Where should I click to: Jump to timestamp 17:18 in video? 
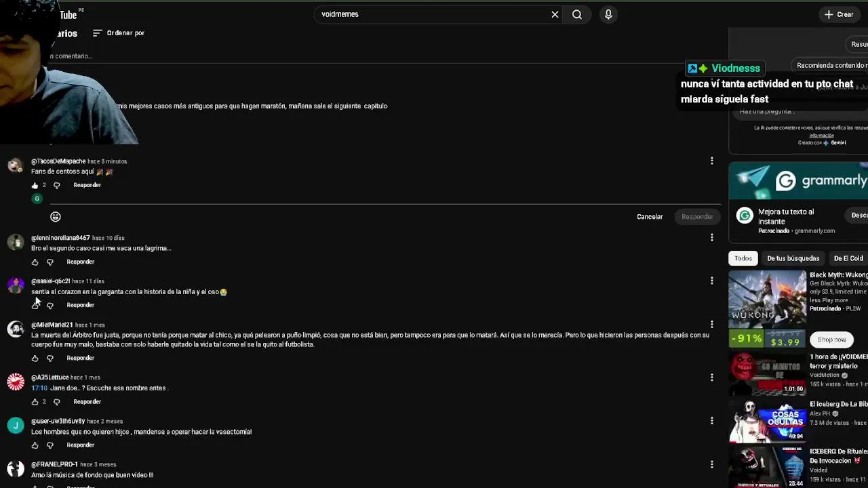tap(39, 388)
